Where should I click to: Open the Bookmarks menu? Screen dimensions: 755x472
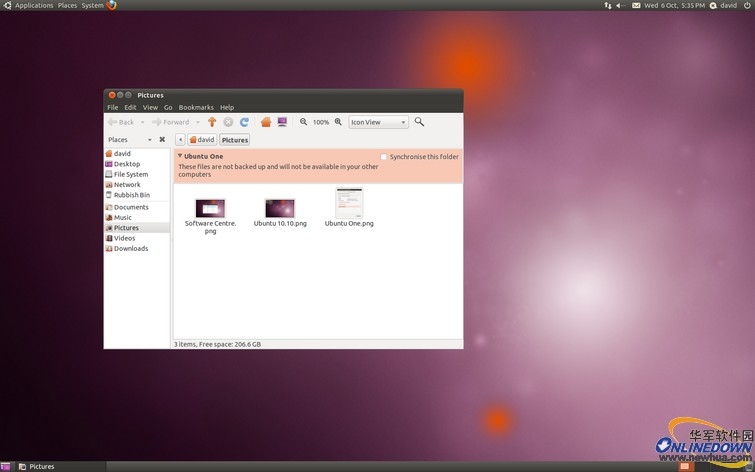pyautogui.click(x=196, y=107)
